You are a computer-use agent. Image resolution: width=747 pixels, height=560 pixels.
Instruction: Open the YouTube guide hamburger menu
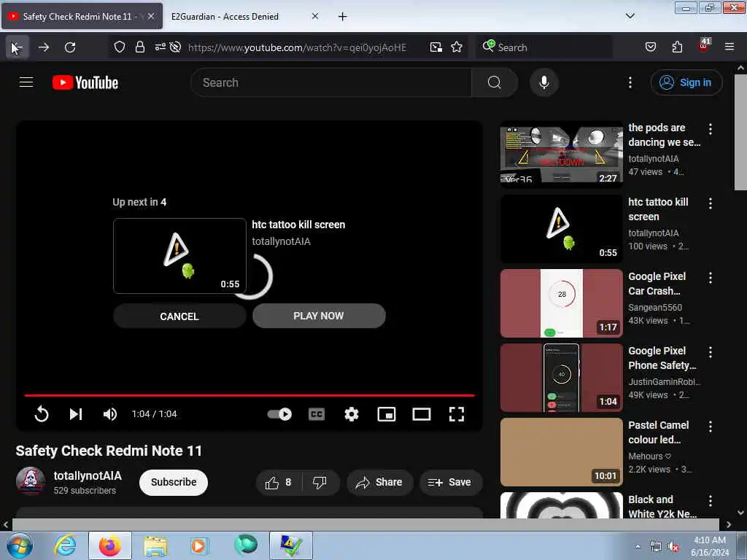[26, 82]
